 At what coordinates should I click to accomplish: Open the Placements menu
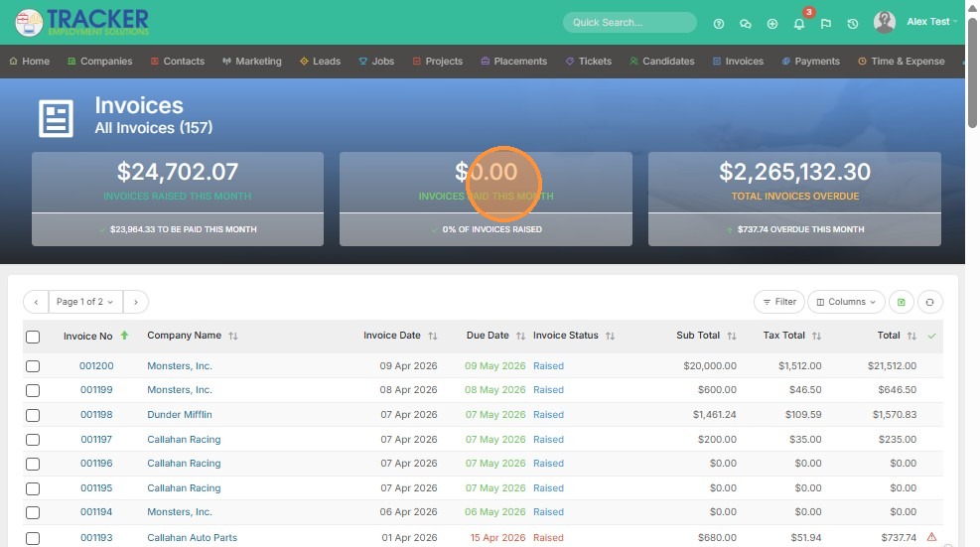(x=513, y=62)
